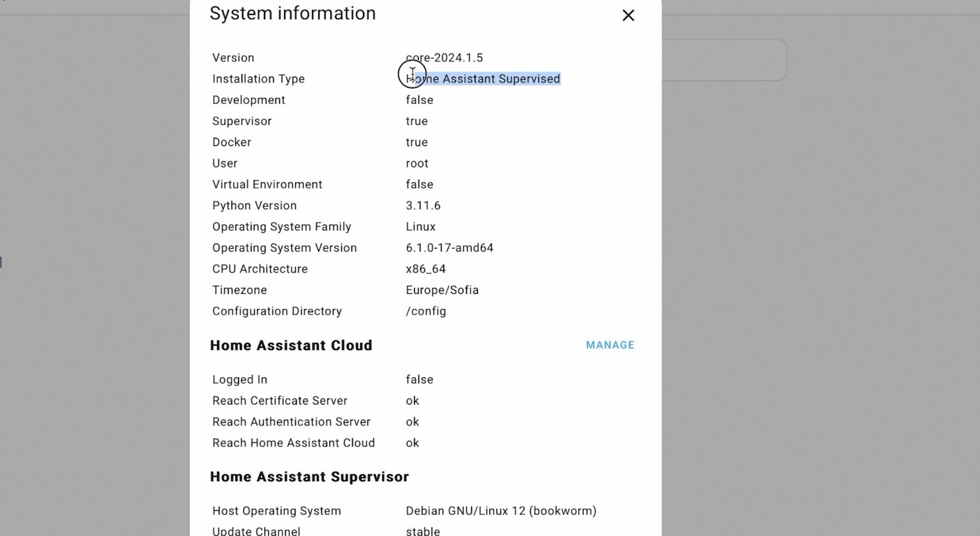Select the User value root
The image size is (980, 536).
coord(417,163)
